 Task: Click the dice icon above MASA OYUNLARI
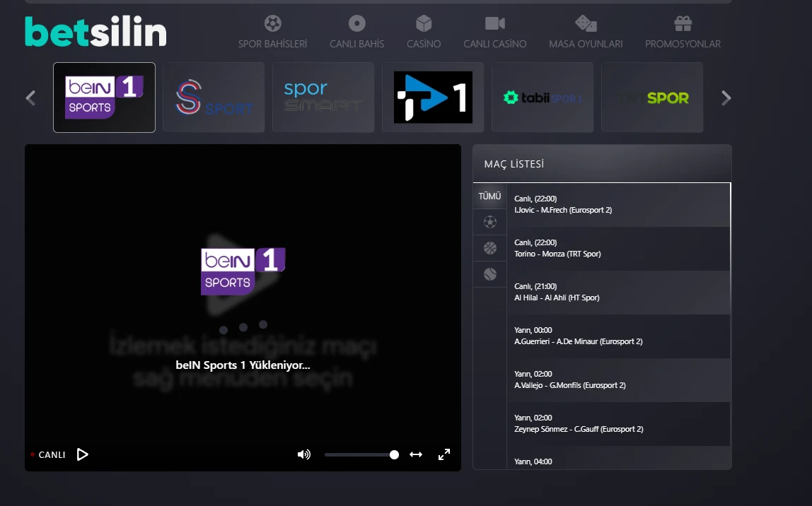[586, 23]
